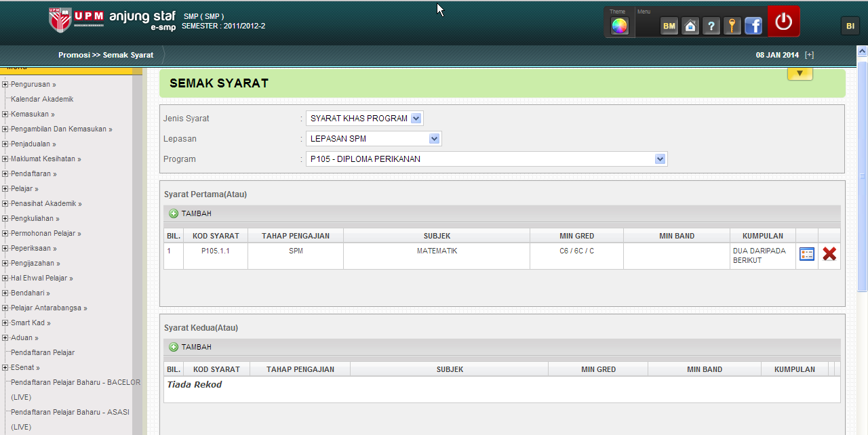Expand Pengkuliahan menu item
Viewport: 868px width, 435px height.
35,219
